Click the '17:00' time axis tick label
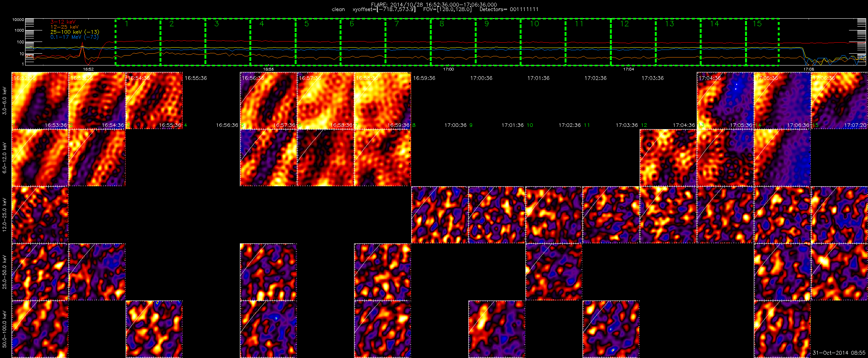This screenshot has height=358, width=868. [448, 69]
